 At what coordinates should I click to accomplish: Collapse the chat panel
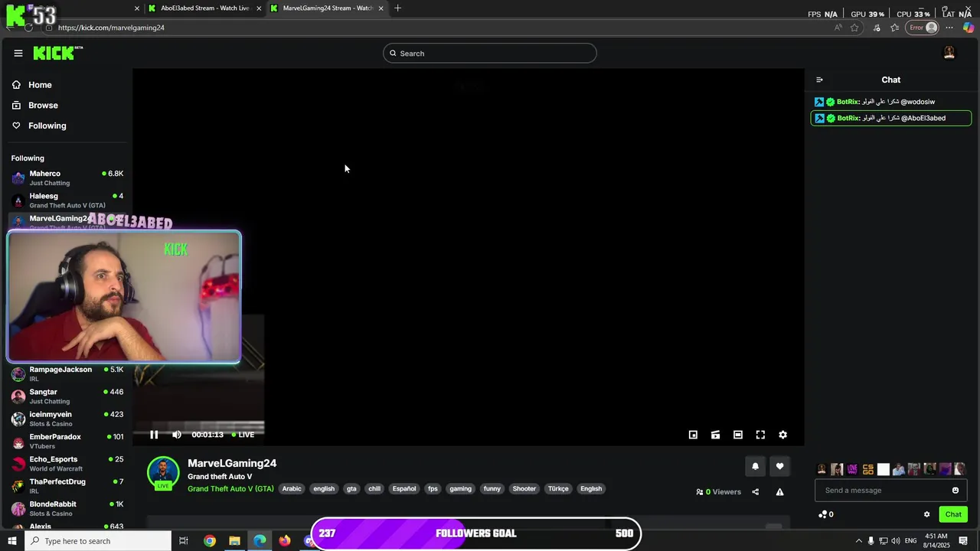819,80
